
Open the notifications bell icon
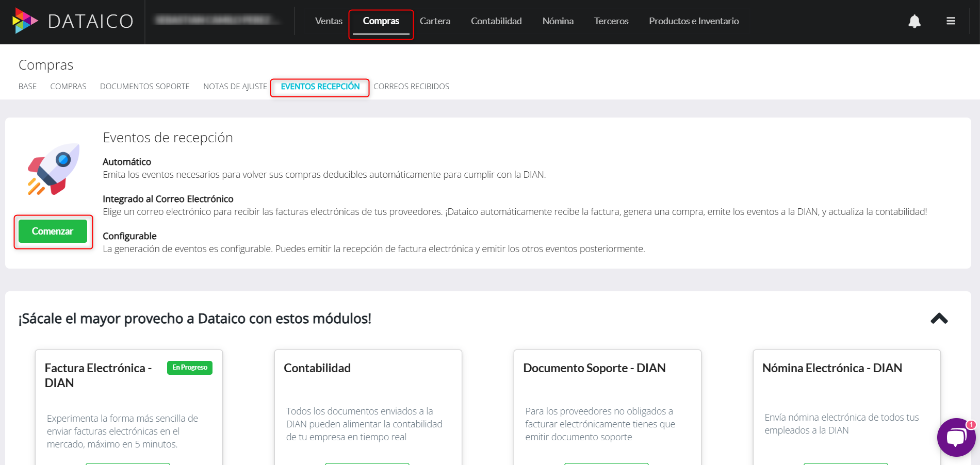pos(914,21)
